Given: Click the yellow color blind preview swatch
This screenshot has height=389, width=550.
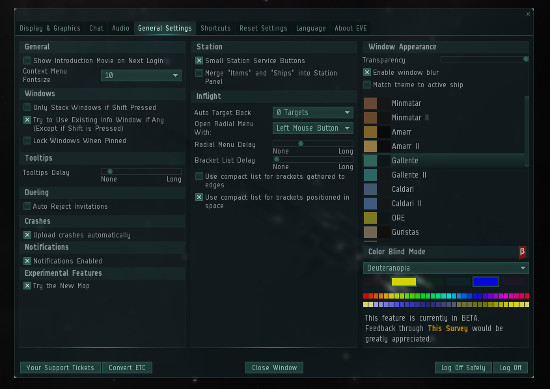Looking at the screenshot, I should pos(404,282).
